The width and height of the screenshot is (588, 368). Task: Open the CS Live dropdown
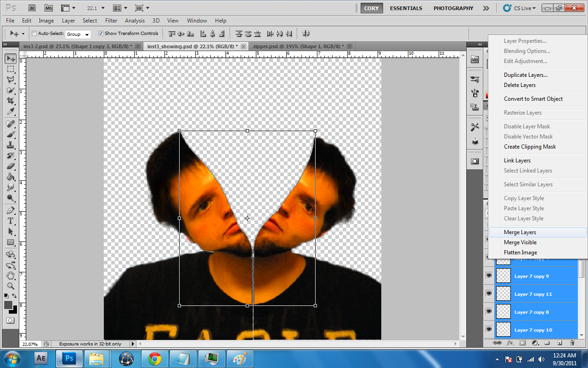click(x=520, y=8)
